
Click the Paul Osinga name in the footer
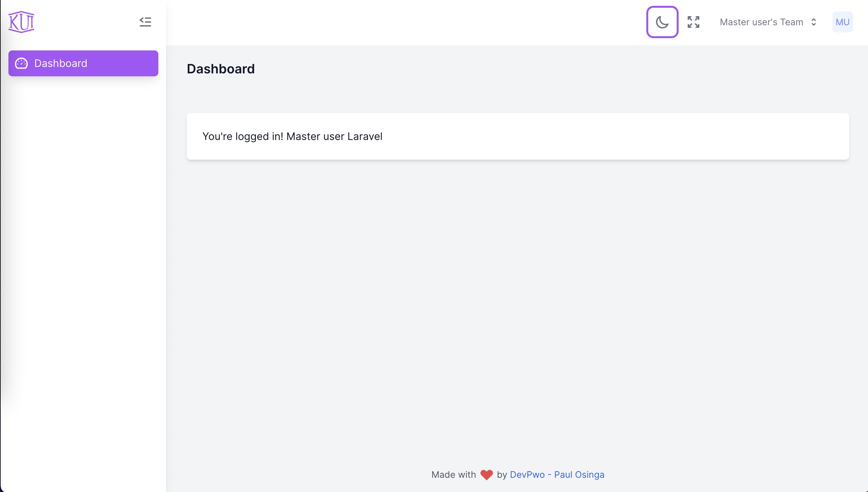pos(579,475)
